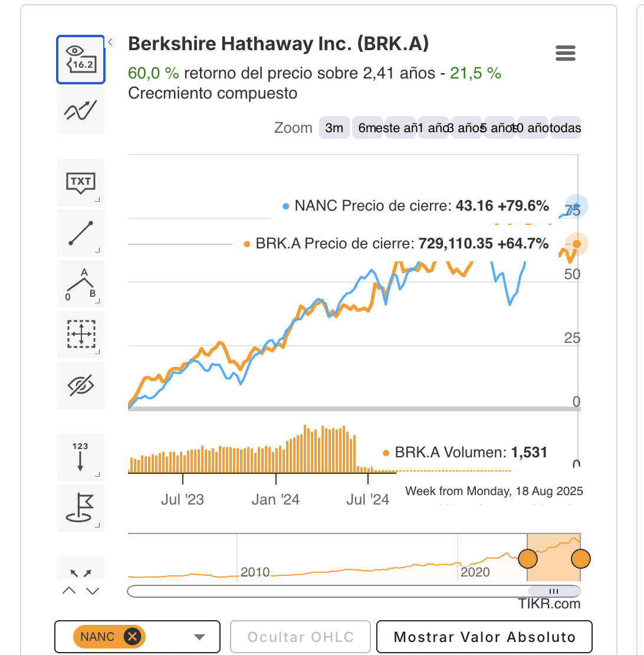
Task: Open the chart hamburger menu
Action: 566,54
